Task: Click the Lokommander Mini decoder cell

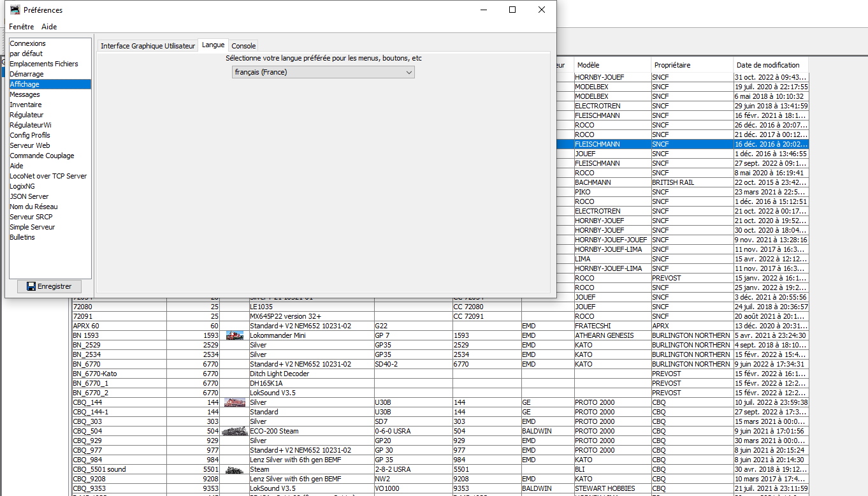Action: 311,335
